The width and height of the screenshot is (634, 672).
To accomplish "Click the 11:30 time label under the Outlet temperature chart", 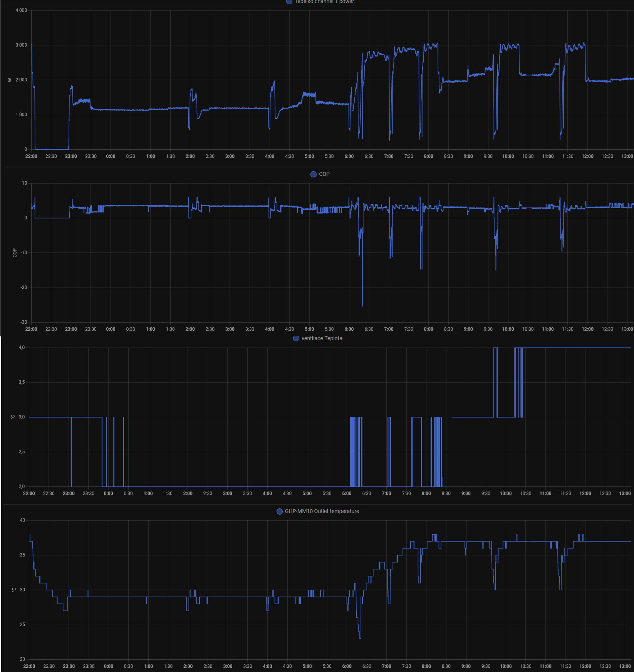I will [565, 666].
